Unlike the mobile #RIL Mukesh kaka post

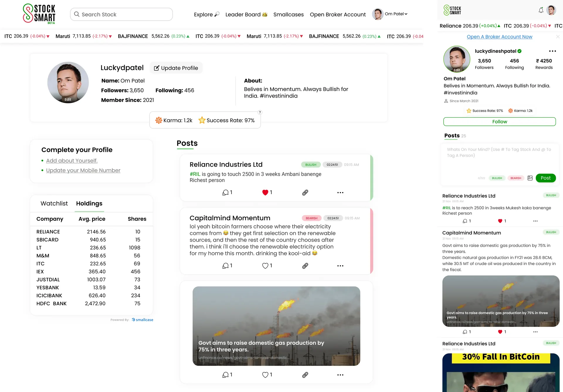point(500,221)
